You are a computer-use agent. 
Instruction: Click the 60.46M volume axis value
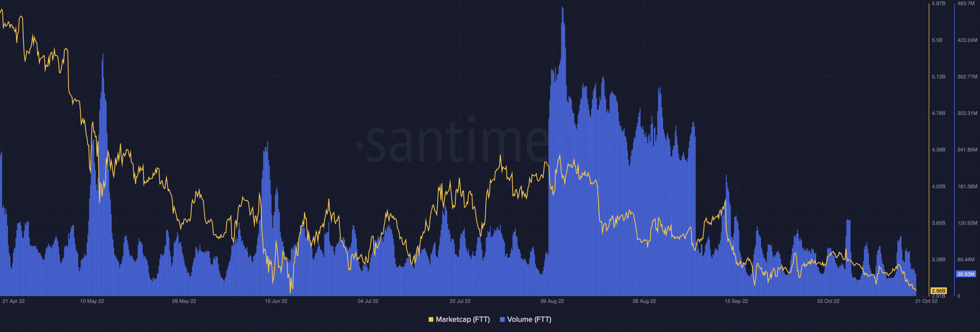966,260
